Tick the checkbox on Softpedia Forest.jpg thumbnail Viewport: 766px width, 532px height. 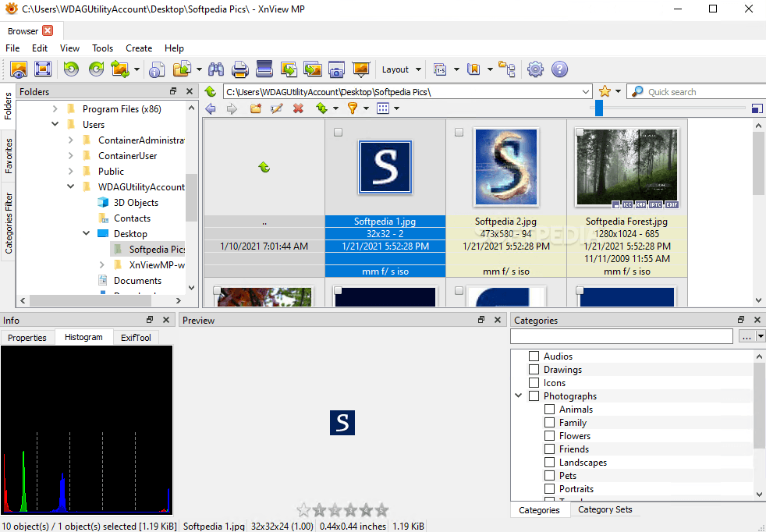(580, 132)
